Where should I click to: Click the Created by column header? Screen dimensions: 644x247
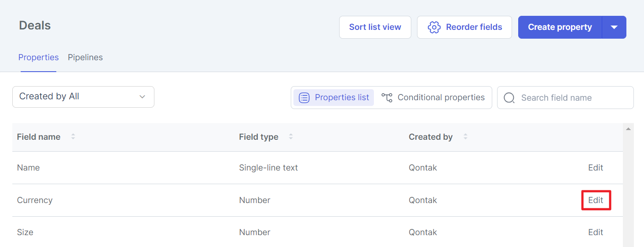pyautogui.click(x=431, y=137)
